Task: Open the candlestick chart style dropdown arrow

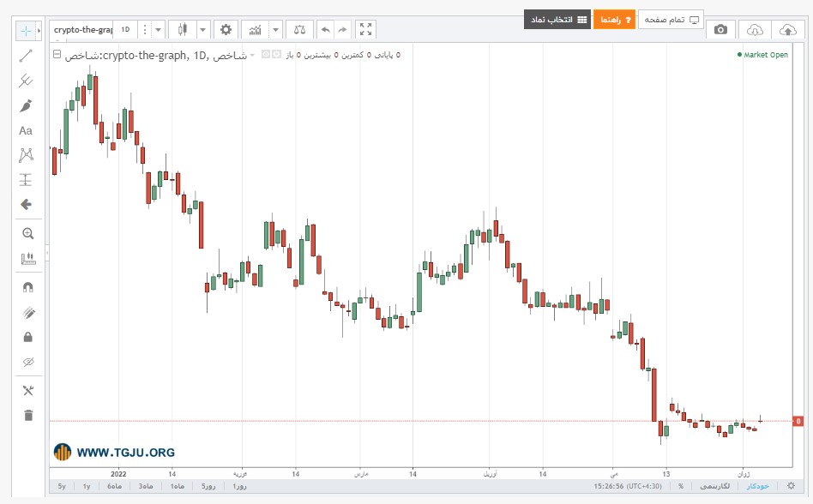Action: coord(203,29)
